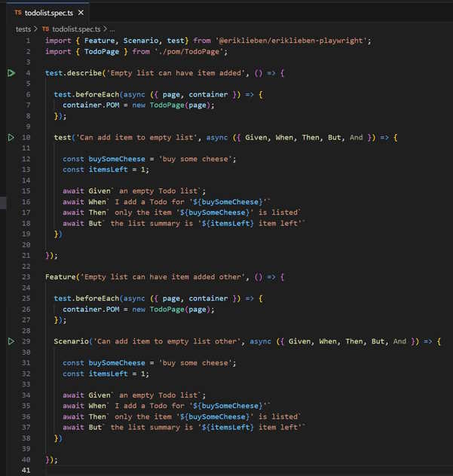Click 'And' parameter on line 10
This screenshot has height=476, width=453.
[x=356, y=138]
